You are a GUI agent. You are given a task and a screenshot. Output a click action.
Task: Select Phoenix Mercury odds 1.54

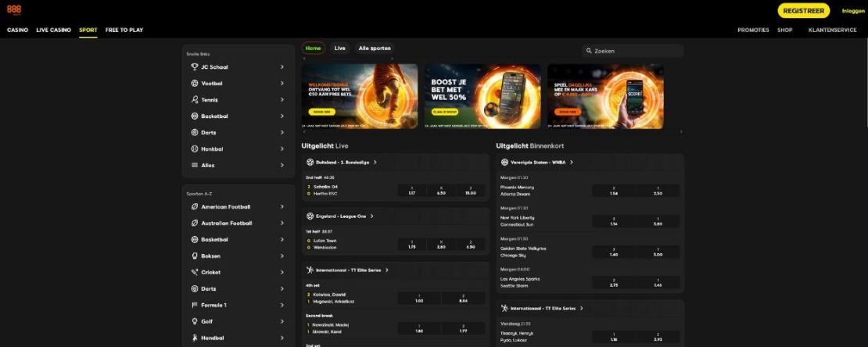(614, 191)
